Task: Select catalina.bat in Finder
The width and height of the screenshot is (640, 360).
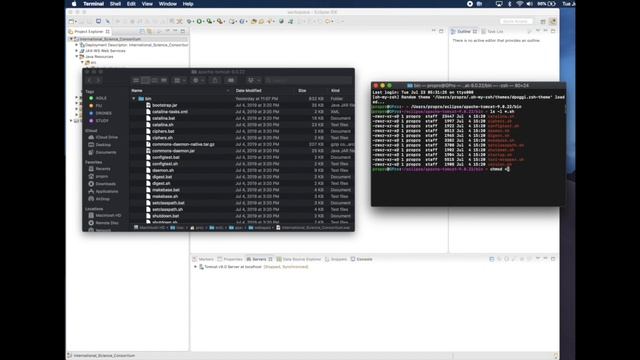Action: point(163,118)
